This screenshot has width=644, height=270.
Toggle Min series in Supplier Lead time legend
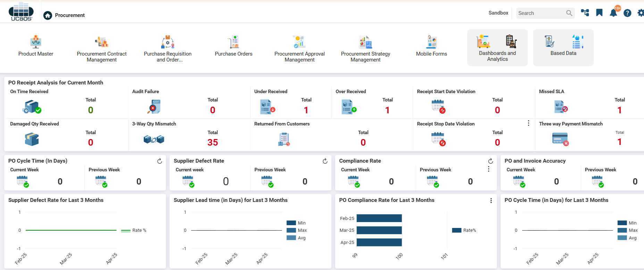pyautogui.click(x=296, y=223)
